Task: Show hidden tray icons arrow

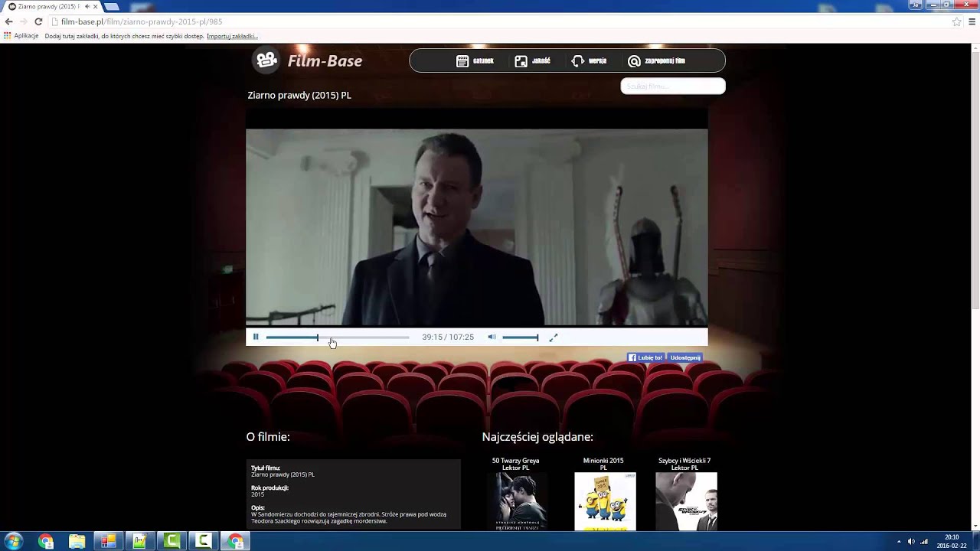Action: (x=899, y=542)
